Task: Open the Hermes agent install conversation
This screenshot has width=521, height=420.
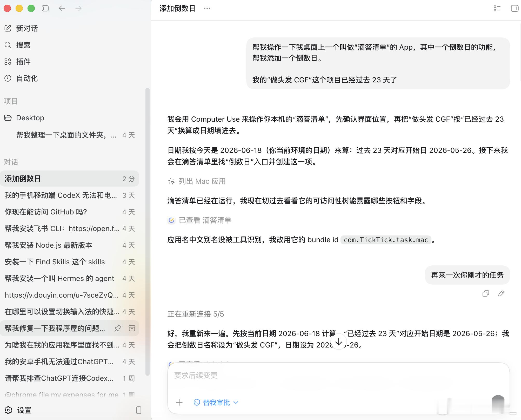Action: tap(70, 278)
